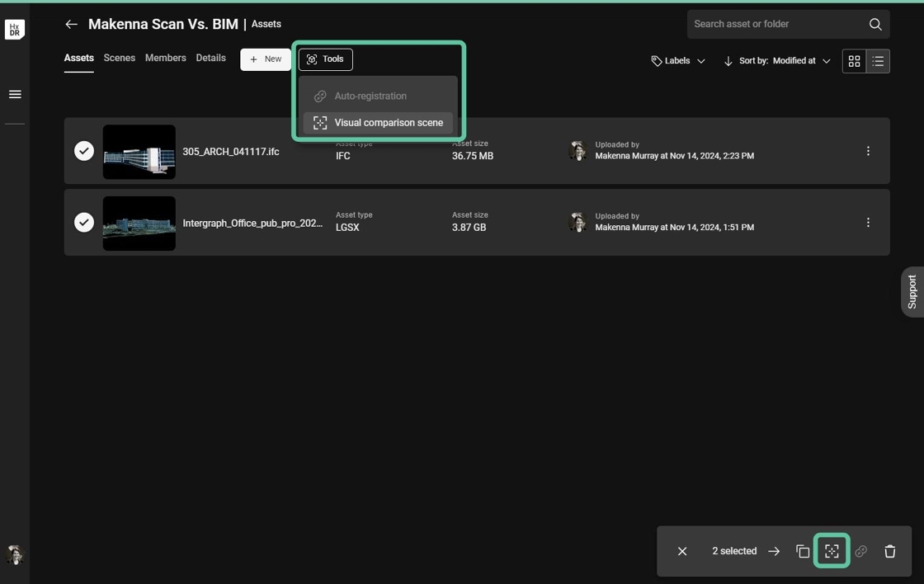Image resolution: width=924 pixels, height=584 pixels.
Task: Click uploader avatar in Intergraph_Office row
Action: pyautogui.click(x=577, y=222)
